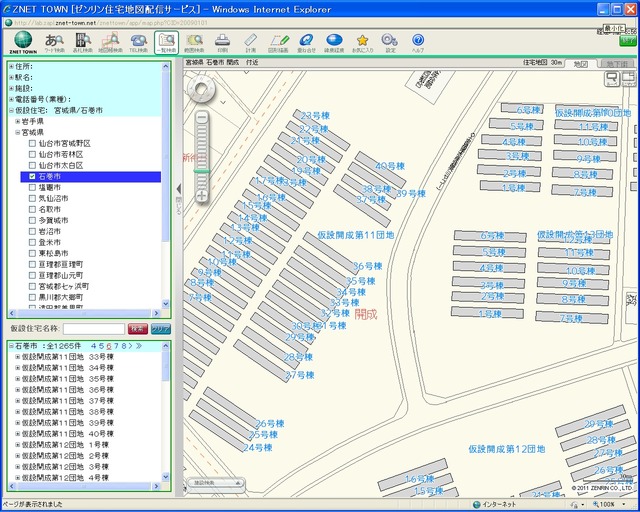Click the 100% zoom level in status bar

pyautogui.click(x=606, y=504)
